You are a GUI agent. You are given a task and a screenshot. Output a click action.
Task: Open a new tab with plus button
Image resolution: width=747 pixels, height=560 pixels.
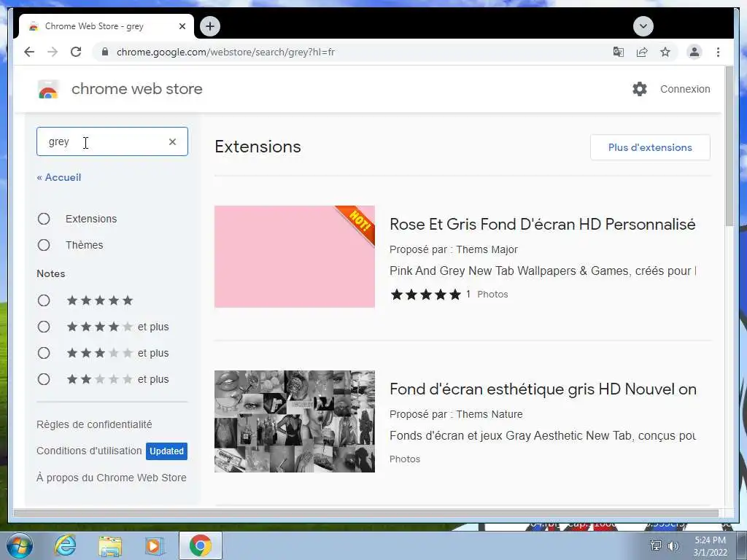tap(210, 26)
